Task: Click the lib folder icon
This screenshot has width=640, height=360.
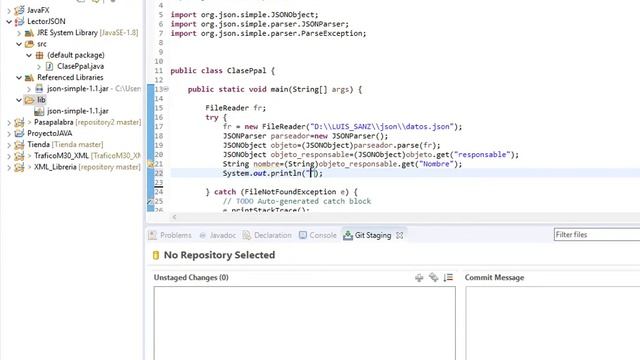Action: [29, 100]
